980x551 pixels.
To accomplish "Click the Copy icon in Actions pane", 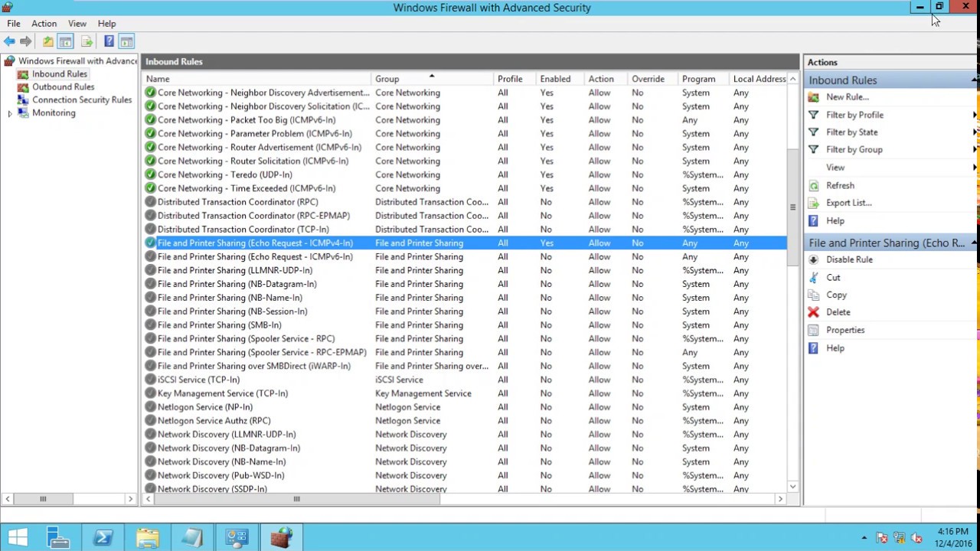I will pyautogui.click(x=813, y=295).
